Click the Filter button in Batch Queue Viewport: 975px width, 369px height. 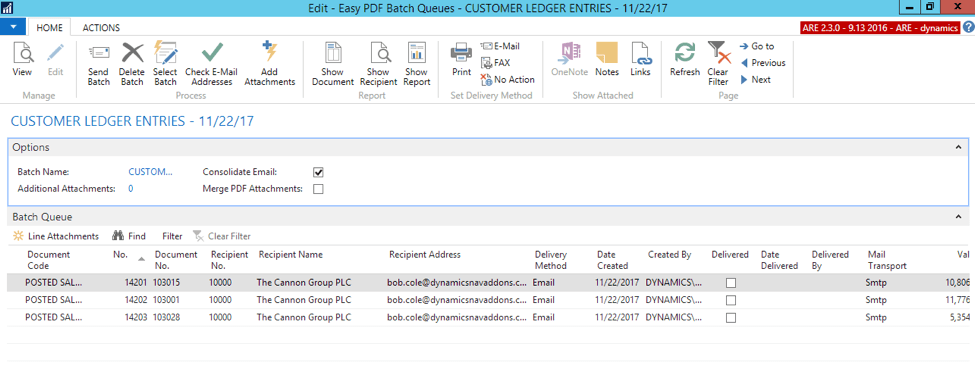pos(172,236)
